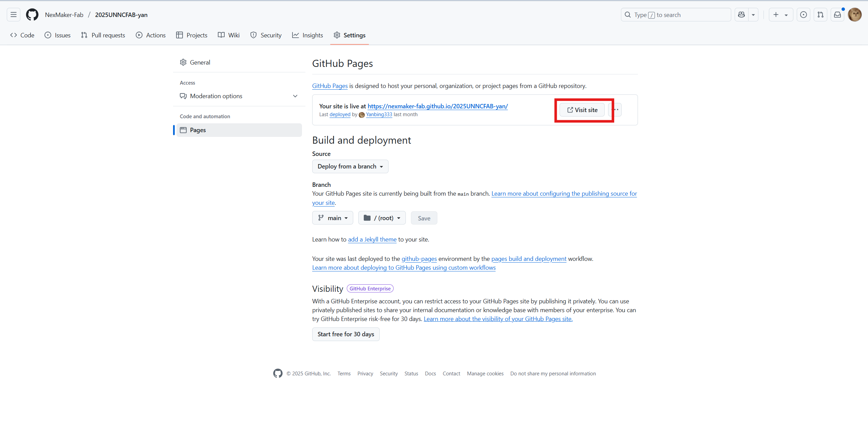Image resolution: width=868 pixels, height=428 pixels.
Task: Click the footer GitHub logo
Action: click(278, 373)
